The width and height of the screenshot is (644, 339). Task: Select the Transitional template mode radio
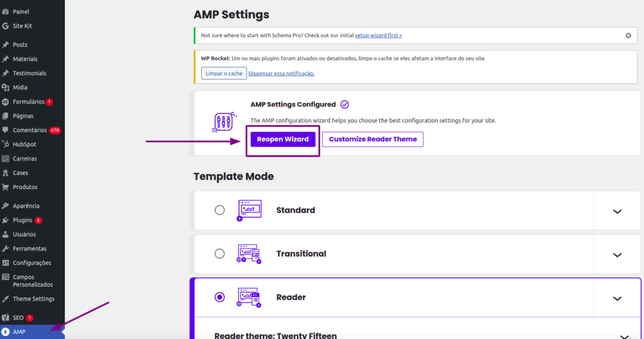click(x=219, y=254)
